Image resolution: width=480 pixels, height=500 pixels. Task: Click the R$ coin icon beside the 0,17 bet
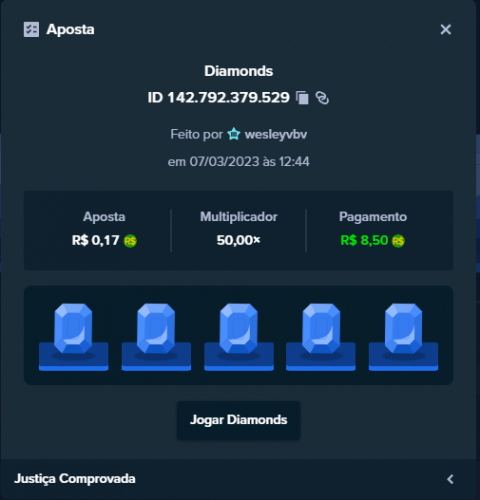point(130,241)
